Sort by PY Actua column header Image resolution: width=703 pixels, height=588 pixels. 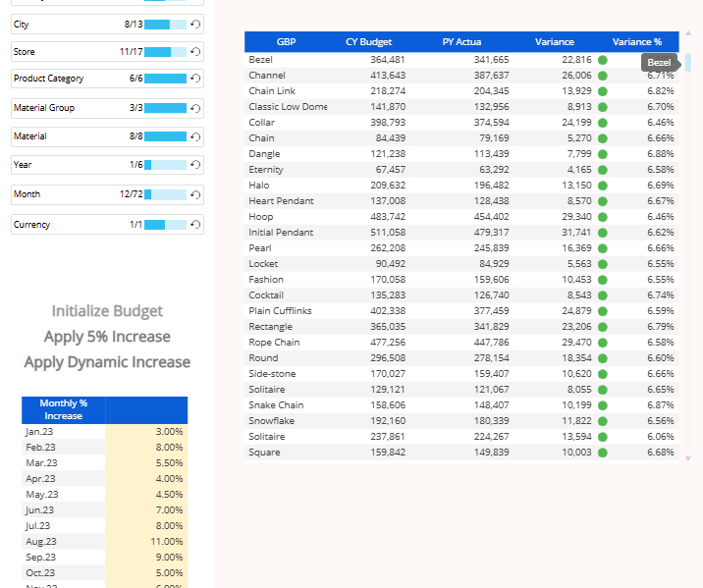click(x=461, y=42)
